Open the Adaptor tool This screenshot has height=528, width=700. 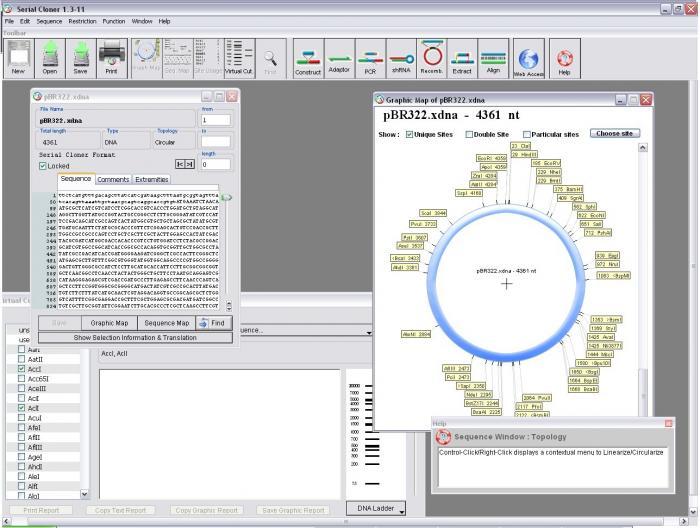click(x=339, y=58)
